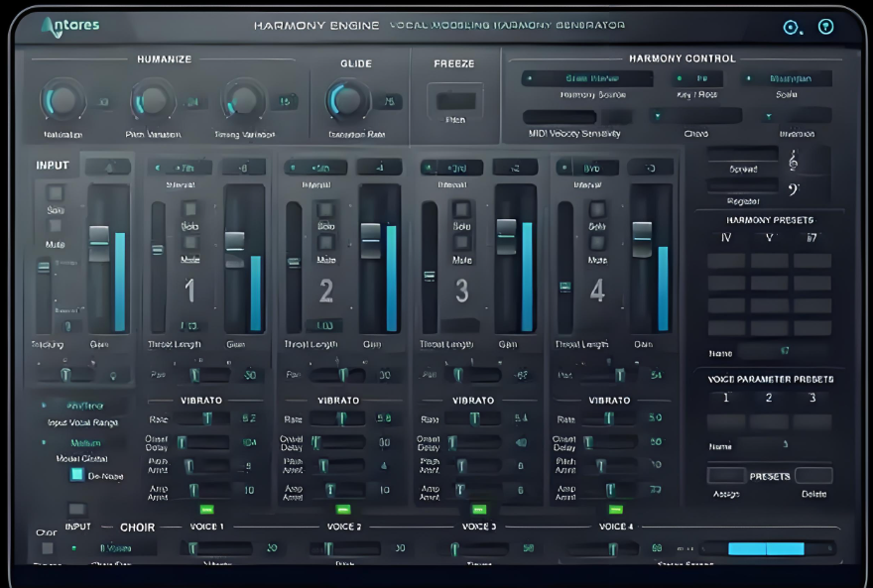Click the Assign presets button
This screenshot has width=873, height=588.
(726, 476)
